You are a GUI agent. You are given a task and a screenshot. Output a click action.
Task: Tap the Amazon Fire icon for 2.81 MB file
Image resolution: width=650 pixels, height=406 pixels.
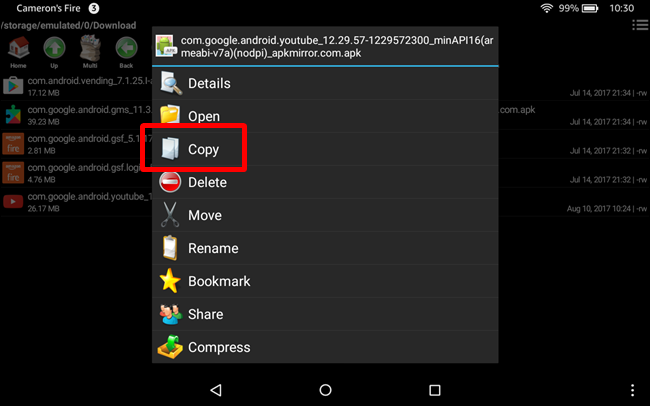(13, 144)
